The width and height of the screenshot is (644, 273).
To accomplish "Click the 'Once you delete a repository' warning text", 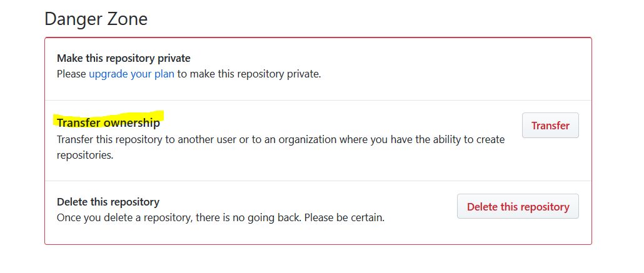I will coord(221,217).
